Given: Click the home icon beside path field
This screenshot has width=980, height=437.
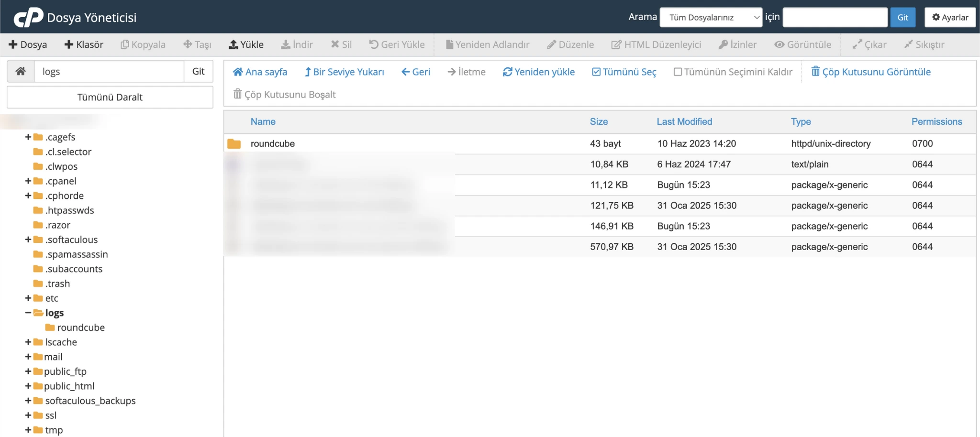Looking at the screenshot, I should tap(21, 71).
